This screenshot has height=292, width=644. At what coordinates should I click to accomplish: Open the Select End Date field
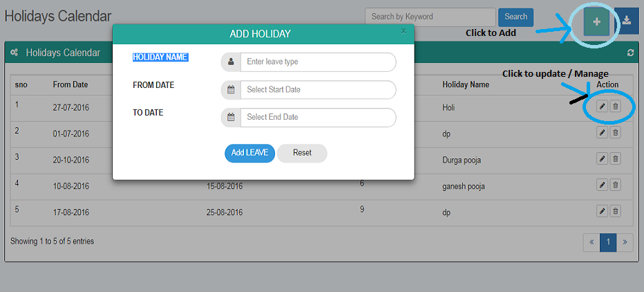coord(319,117)
